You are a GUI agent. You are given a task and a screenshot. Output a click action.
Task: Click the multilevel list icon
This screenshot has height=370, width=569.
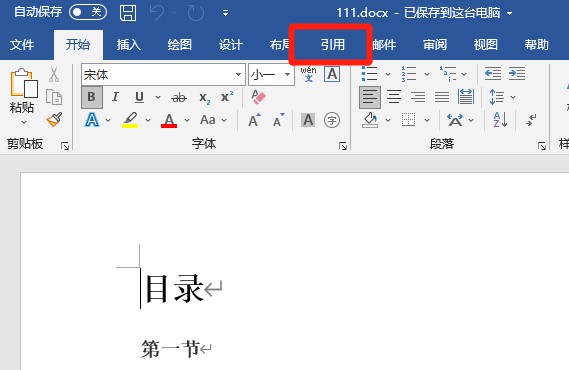click(x=448, y=74)
